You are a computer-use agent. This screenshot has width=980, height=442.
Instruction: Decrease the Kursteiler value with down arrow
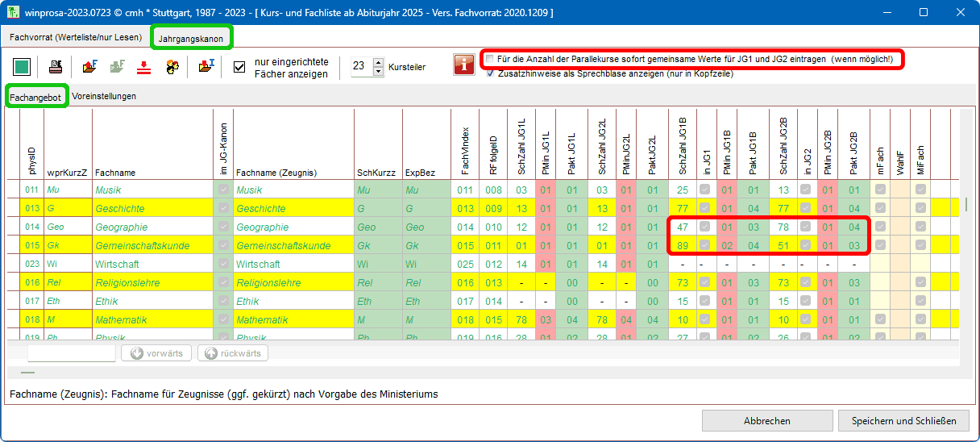(x=378, y=72)
